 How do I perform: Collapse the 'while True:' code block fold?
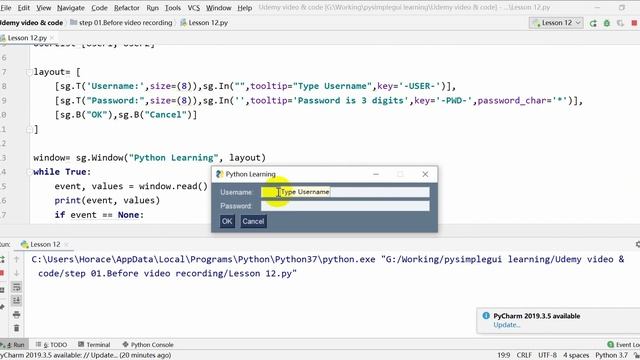(29, 172)
